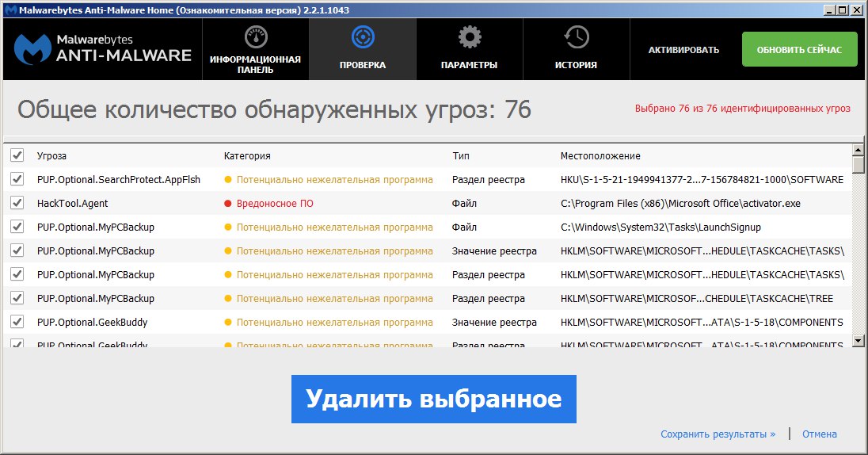Screen dimensions: 868x455
Task: Open the ИНФОРМАЦИОННАЯ ПАНЕЛЬ tab
Action: pyautogui.click(x=256, y=49)
